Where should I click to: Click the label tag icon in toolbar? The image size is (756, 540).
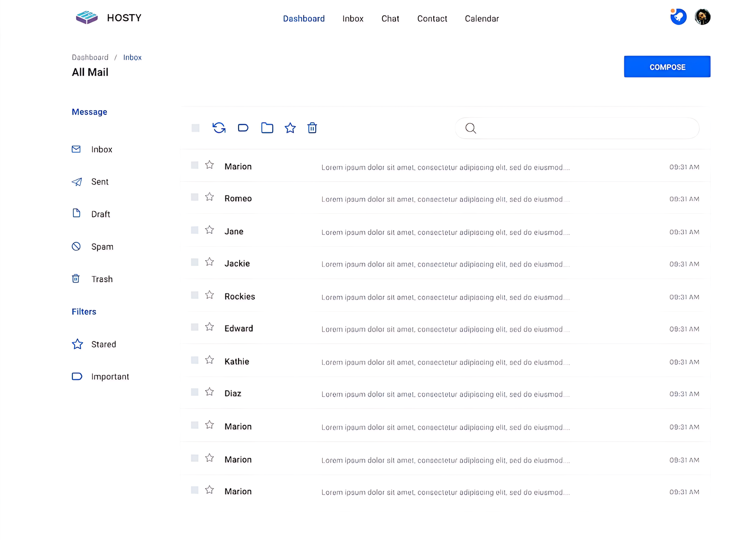243,128
